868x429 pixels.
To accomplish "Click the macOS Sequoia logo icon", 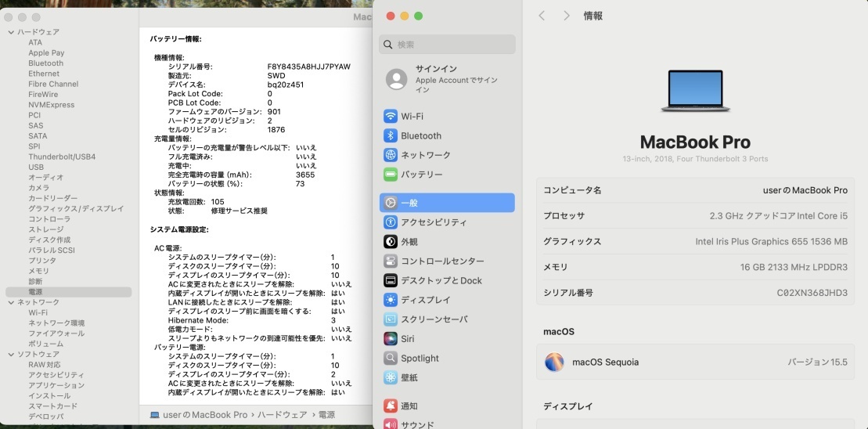I will [x=554, y=362].
